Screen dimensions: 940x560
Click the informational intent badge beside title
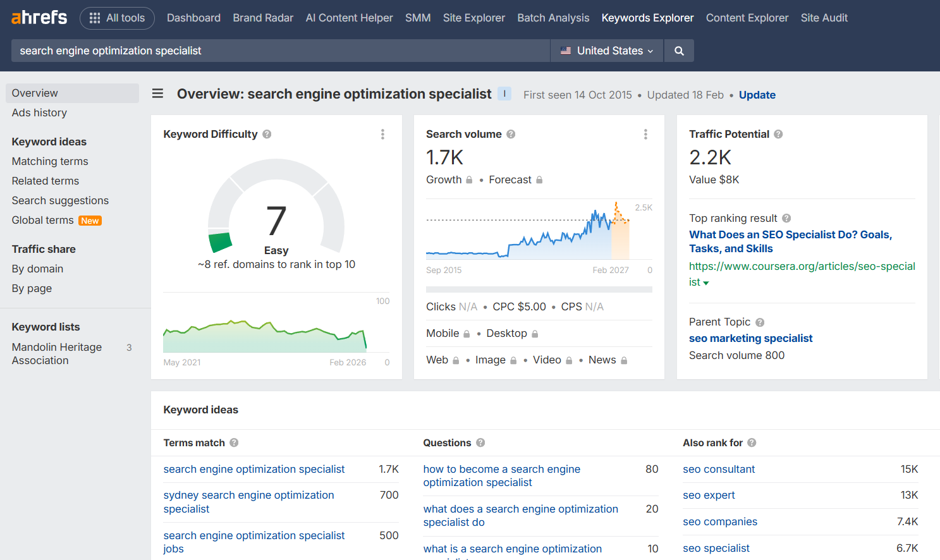point(504,94)
